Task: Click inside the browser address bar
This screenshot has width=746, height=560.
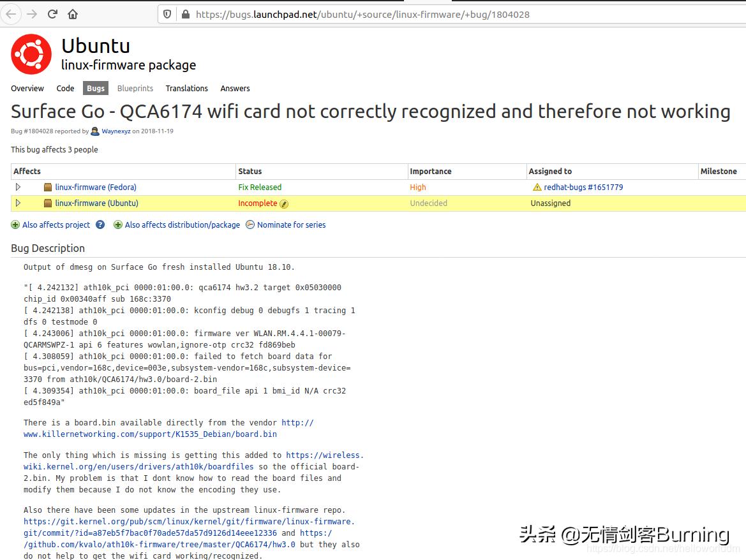Action: 383,14
